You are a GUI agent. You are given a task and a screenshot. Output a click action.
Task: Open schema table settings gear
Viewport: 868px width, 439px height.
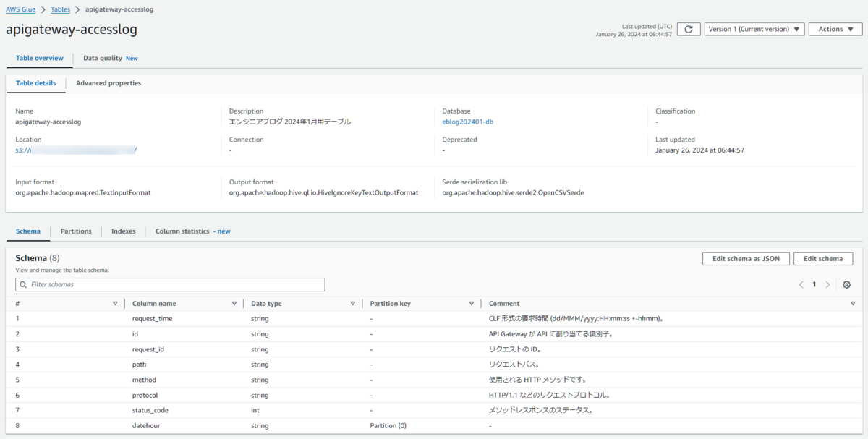[846, 284]
